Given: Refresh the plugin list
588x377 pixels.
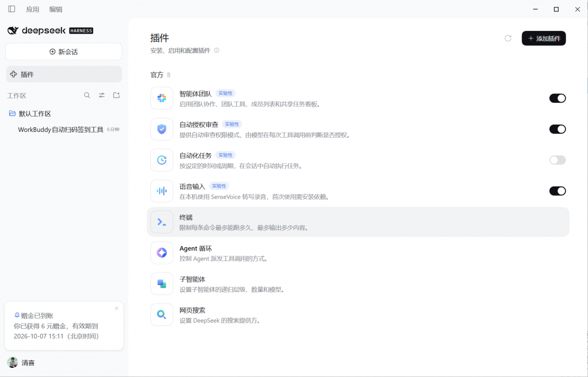Looking at the screenshot, I should 508,38.
